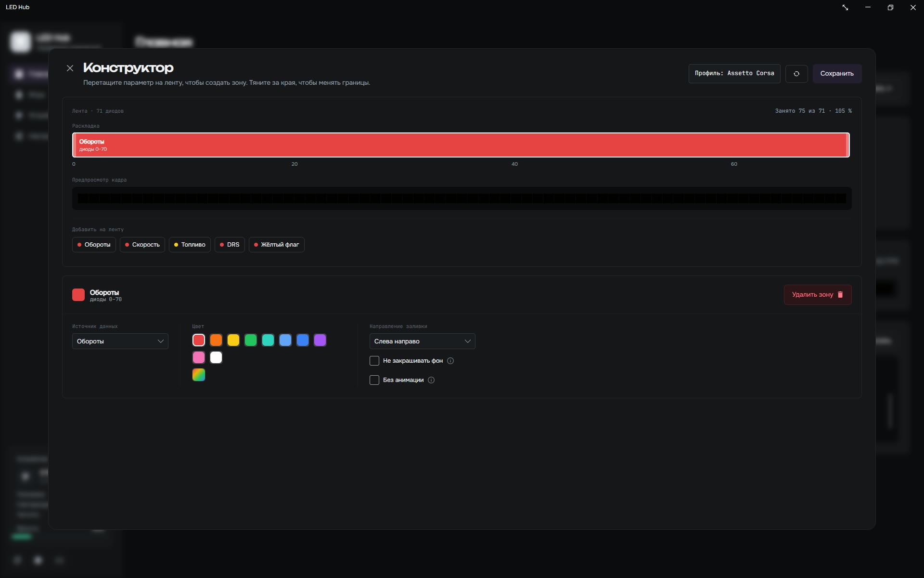Click the info icon beside Без анимации

pyautogui.click(x=431, y=380)
